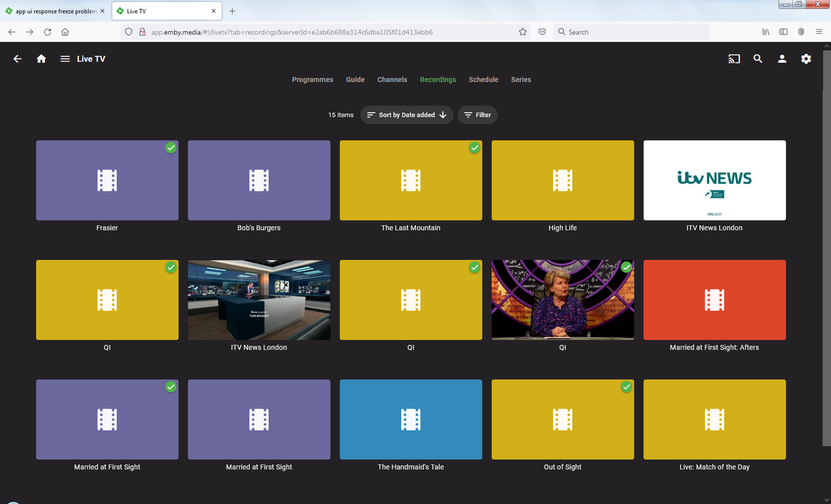Reload the page in Firefox
The width and height of the screenshot is (831, 504).
tap(47, 32)
